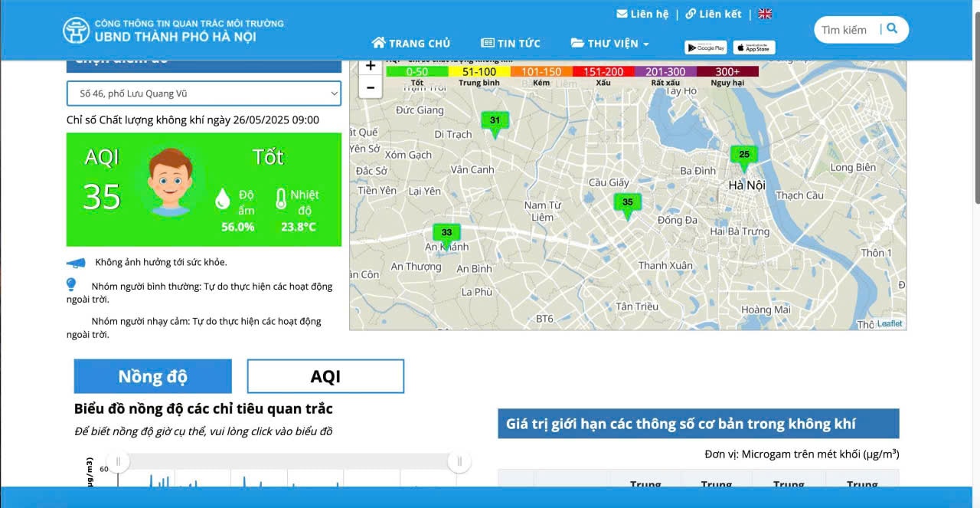The height and width of the screenshot is (508, 980).
Task: Select map marker showing AQI 33
Action: pos(446,234)
